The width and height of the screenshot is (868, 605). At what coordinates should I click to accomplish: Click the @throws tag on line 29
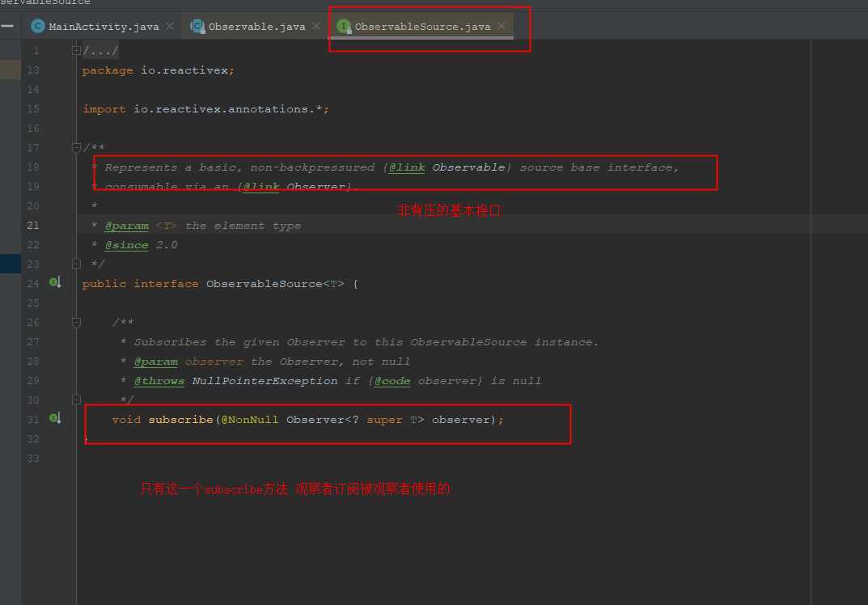click(x=159, y=381)
